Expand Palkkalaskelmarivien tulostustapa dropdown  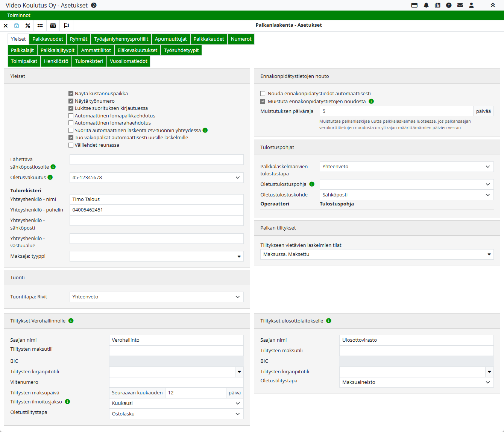point(406,167)
